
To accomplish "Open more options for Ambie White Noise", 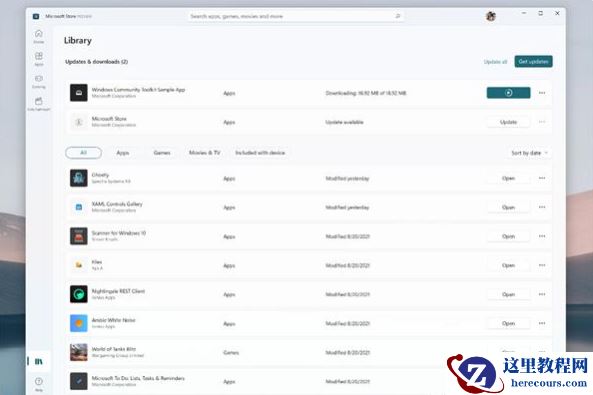I will tap(542, 323).
